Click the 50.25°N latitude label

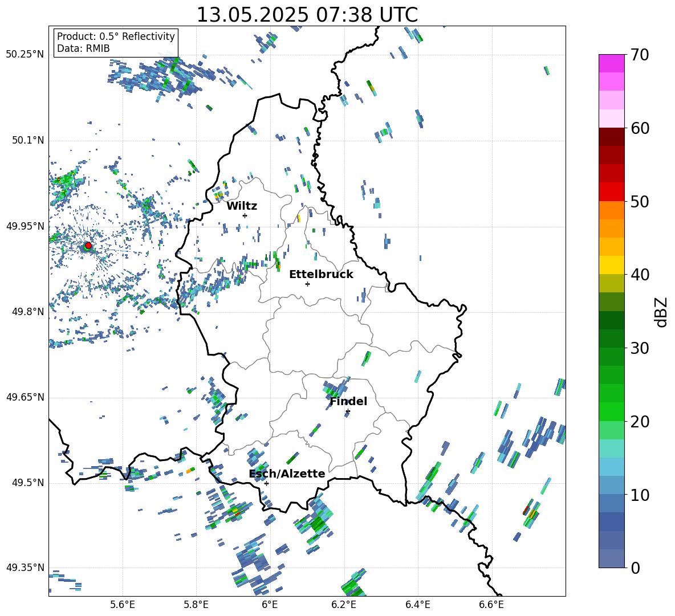click(25, 55)
